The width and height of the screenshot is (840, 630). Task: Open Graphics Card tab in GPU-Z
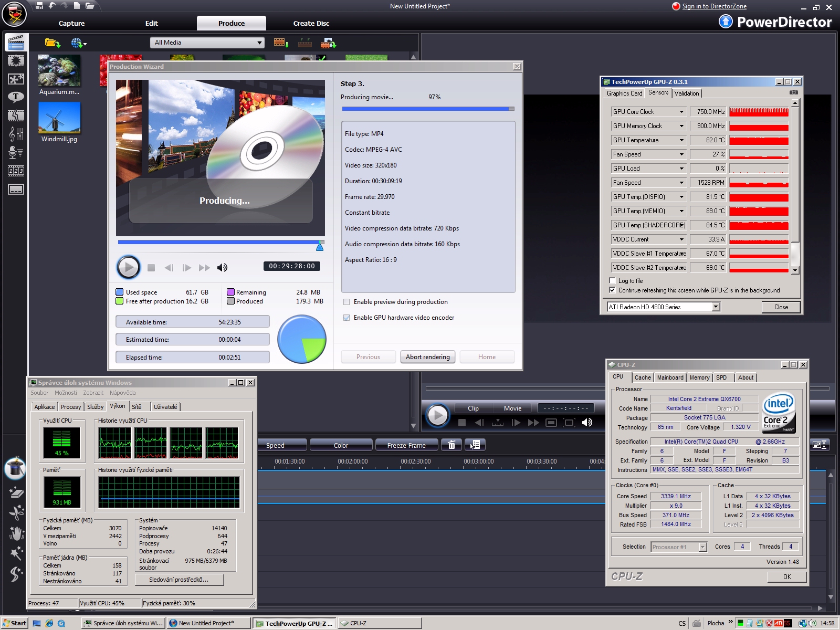[x=624, y=93]
